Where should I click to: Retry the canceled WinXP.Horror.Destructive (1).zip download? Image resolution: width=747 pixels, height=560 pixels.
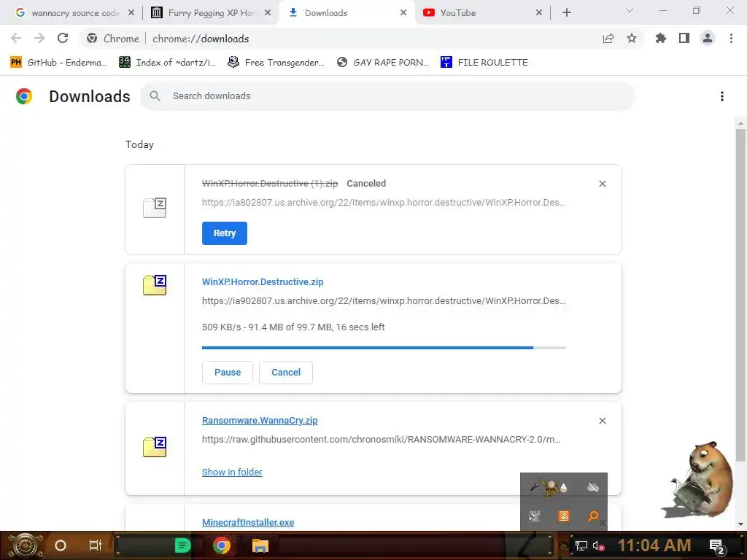(x=225, y=233)
